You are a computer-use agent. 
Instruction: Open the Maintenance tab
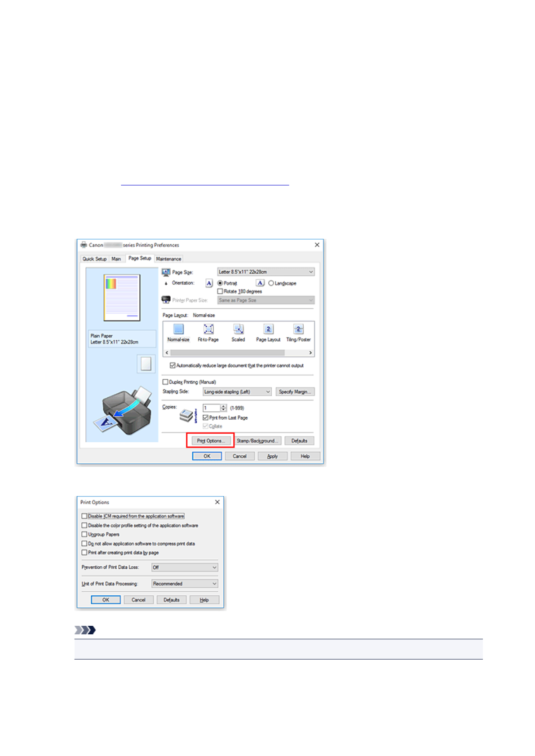click(168, 259)
